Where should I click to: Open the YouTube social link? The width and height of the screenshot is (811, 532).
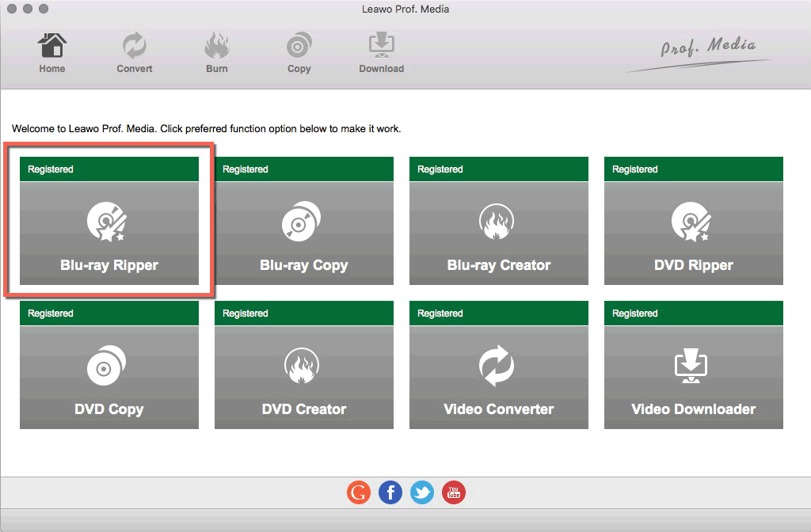click(454, 492)
